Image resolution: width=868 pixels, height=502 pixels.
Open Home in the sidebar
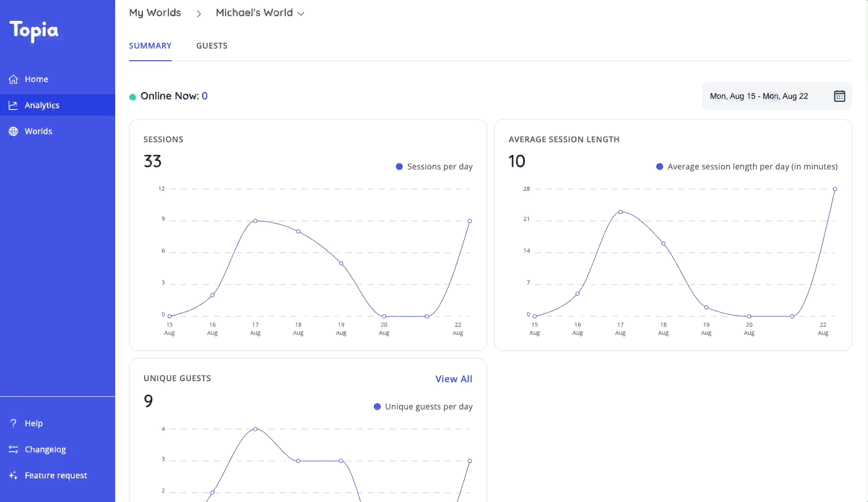pyautogui.click(x=57, y=79)
